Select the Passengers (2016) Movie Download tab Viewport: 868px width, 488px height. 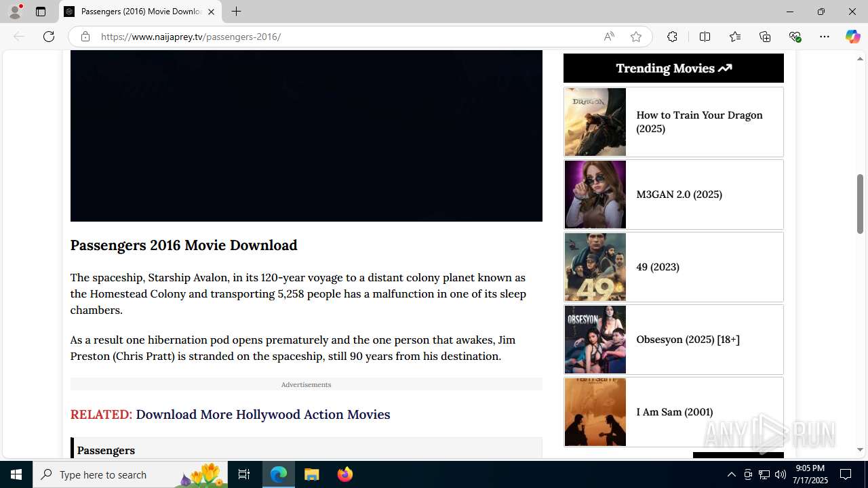pos(140,12)
